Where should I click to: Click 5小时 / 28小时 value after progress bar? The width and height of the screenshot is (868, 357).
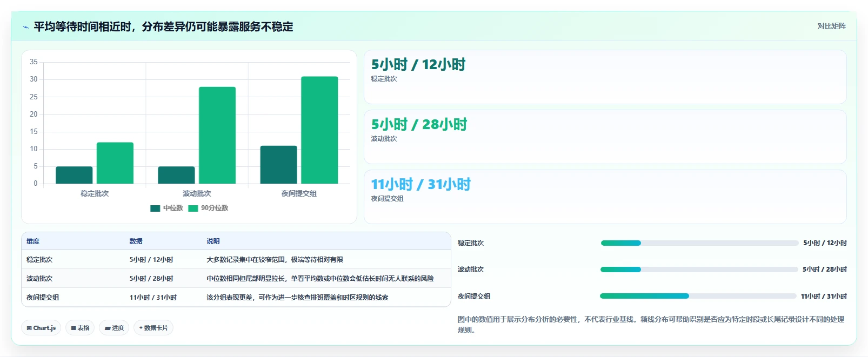coord(825,270)
